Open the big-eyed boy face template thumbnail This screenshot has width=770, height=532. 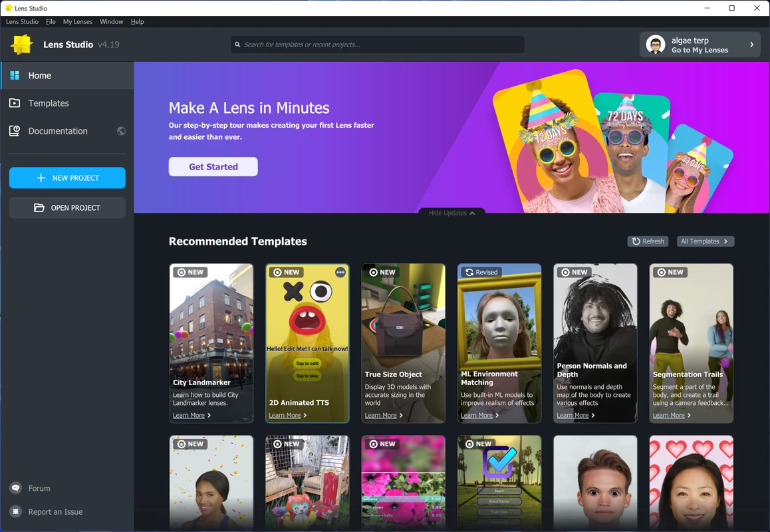(x=595, y=483)
